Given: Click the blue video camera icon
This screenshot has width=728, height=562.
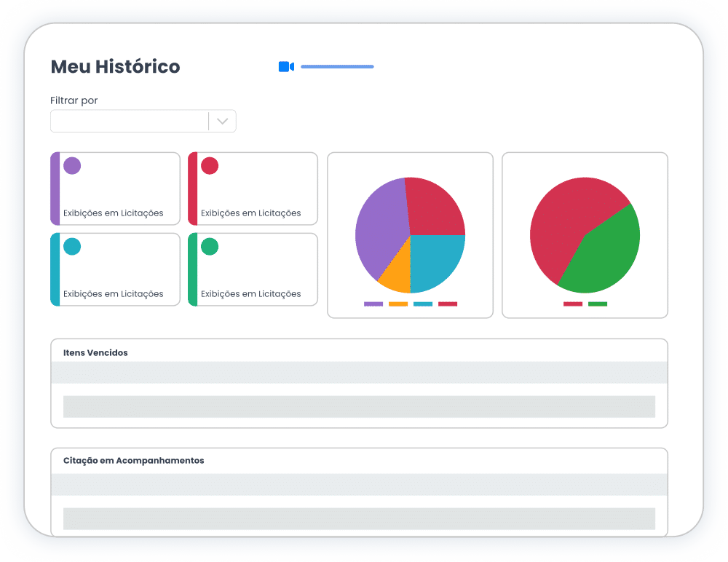Looking at the screenshot, I should tap(286, 66).
